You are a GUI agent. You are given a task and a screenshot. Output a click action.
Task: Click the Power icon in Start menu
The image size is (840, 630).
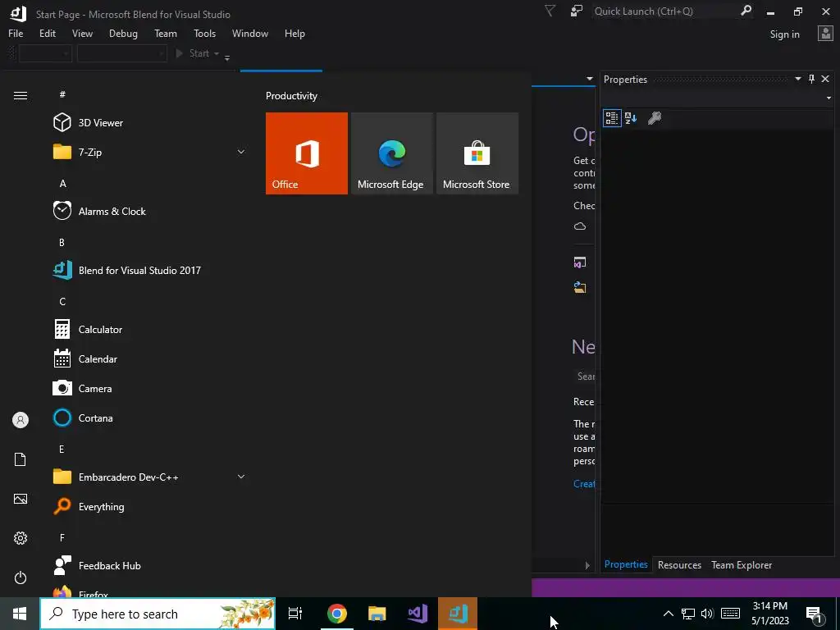(x=21, y=577)
